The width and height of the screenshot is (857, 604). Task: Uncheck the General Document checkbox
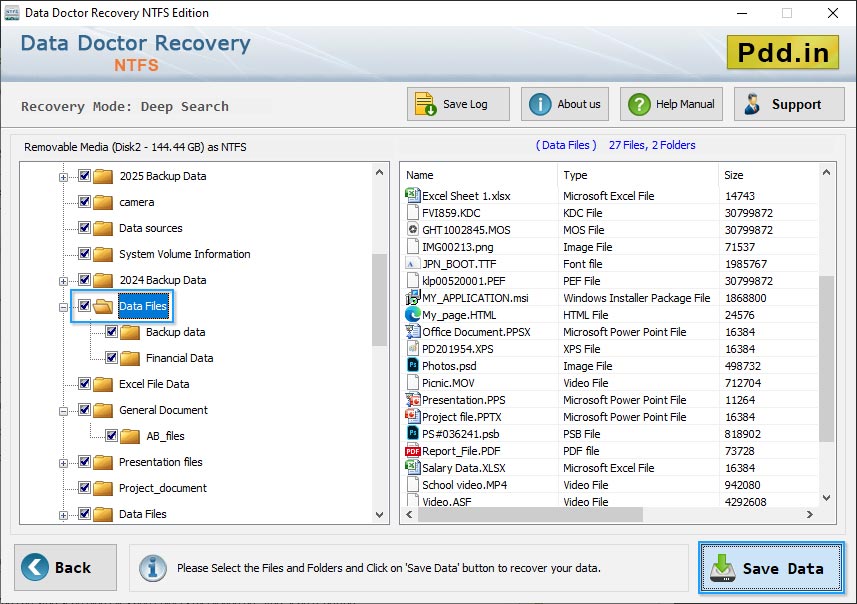pyautogui.click(x=84, y=409)
